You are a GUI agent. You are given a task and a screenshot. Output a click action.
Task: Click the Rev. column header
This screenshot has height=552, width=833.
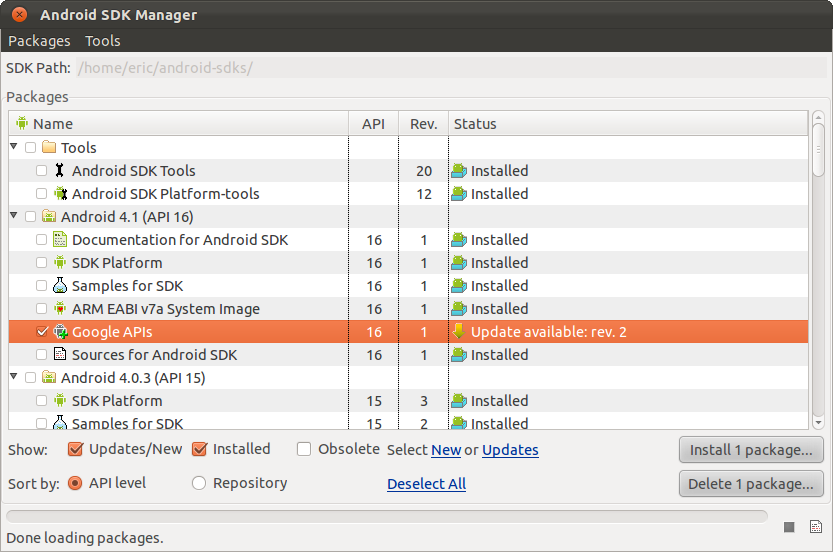423,123
